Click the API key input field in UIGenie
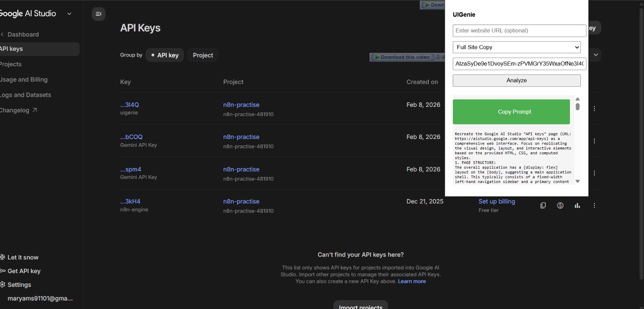Image resolution: width=644 pixels, height=309 pixels. [x=519, y=64]
